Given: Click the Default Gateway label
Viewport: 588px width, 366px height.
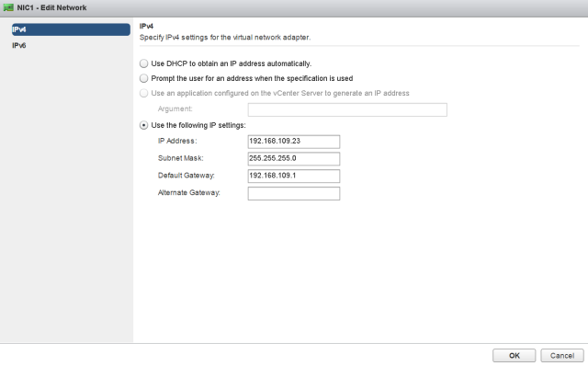Looking at the screenshot, I should click(186, 176).
